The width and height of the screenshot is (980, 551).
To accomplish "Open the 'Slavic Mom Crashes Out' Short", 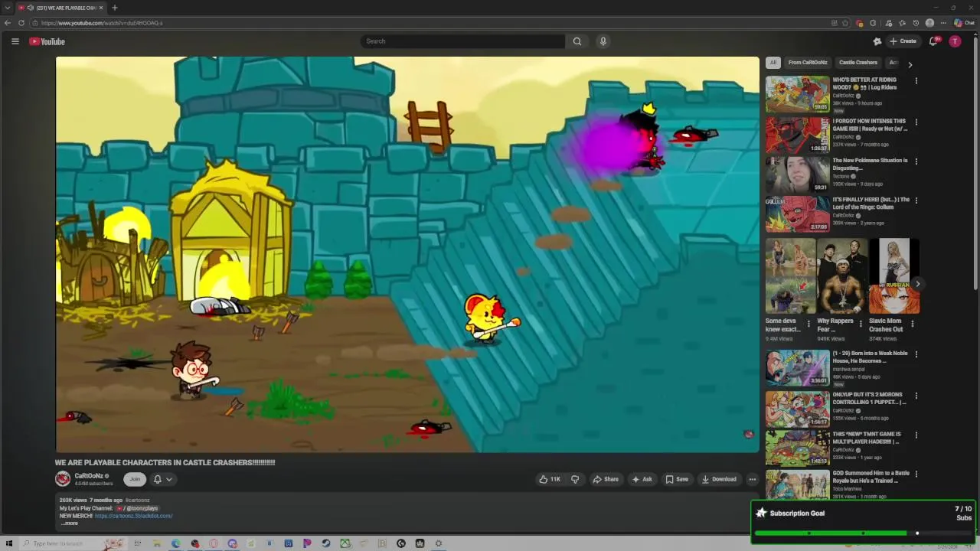I will point(893,276).
